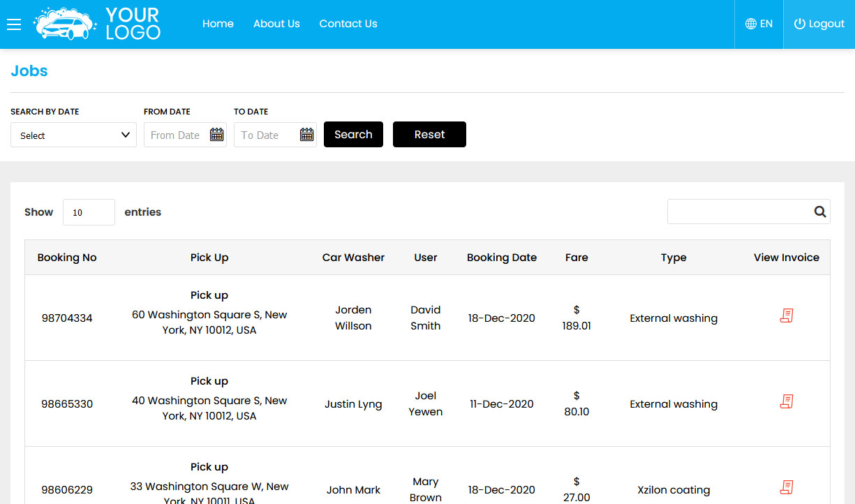Expand the Search By Date dropdown

73,135
